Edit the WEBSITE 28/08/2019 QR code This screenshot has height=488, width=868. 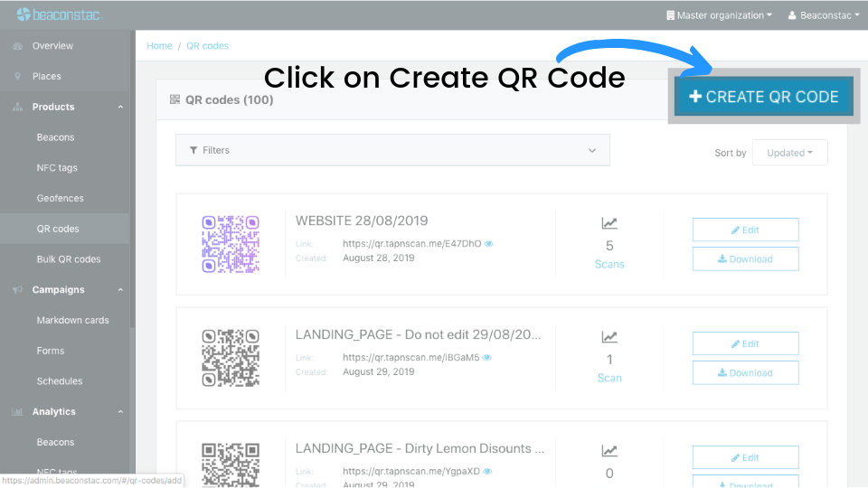point(746,230)
